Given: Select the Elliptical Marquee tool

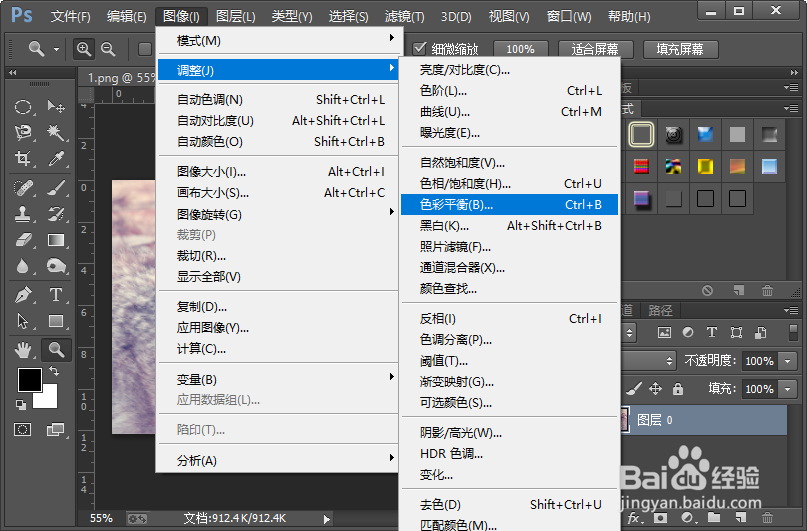Looking at the screenshot, I should [23, 107].
